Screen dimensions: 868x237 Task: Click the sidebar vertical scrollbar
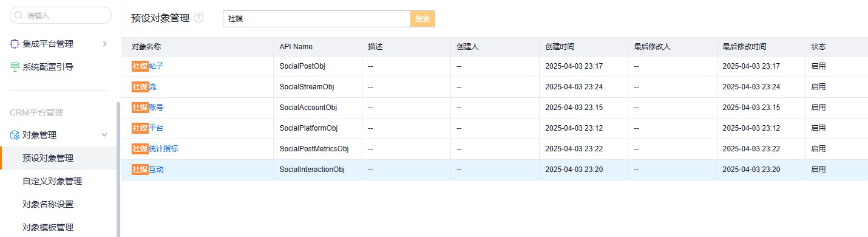point(118,170)
